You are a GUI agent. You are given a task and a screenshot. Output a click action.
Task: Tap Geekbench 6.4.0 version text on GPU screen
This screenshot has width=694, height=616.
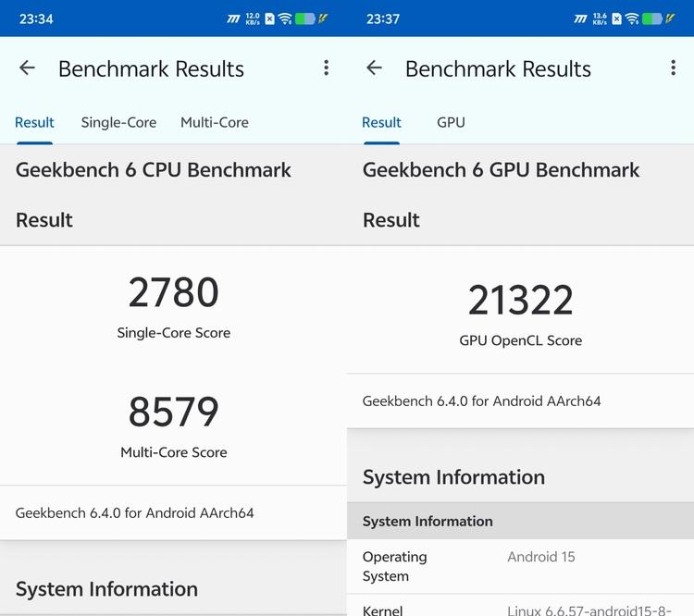(x=481, y=400)
